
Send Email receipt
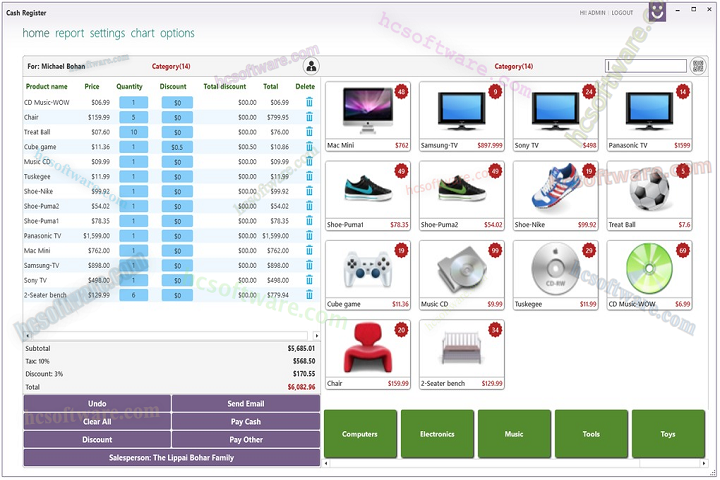(246, 404)
